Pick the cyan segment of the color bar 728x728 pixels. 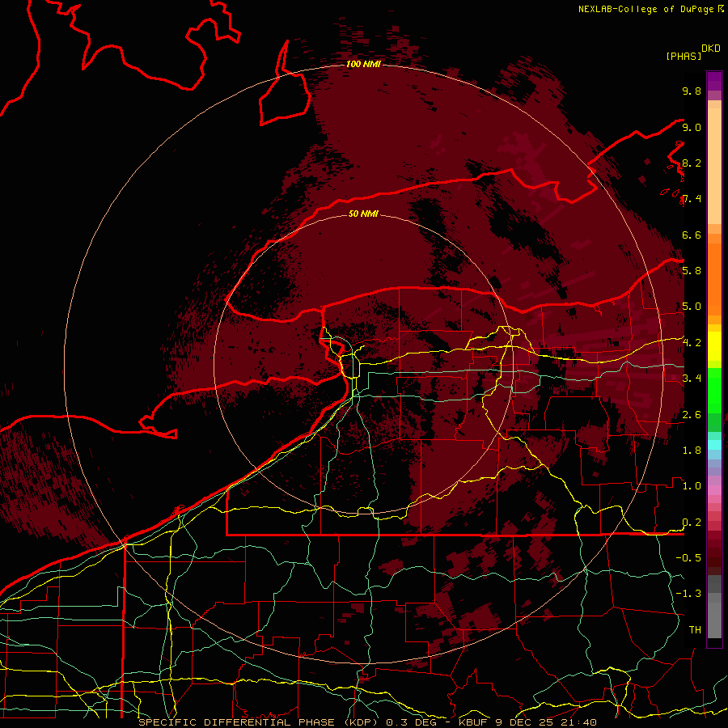[x=714, y=445]
